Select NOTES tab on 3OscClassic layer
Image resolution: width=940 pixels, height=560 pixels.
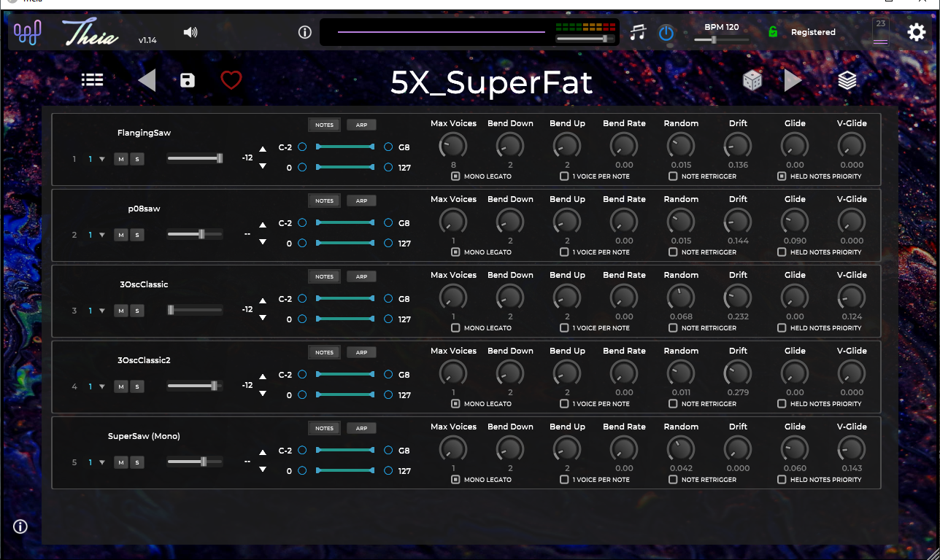point(324,276)
